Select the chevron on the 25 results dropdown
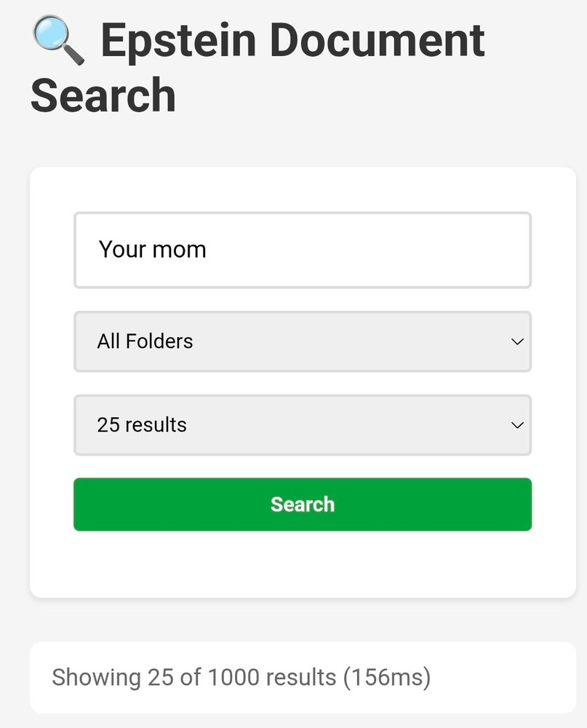The height and width of the screenshot is (728, 587). [517, 424]
